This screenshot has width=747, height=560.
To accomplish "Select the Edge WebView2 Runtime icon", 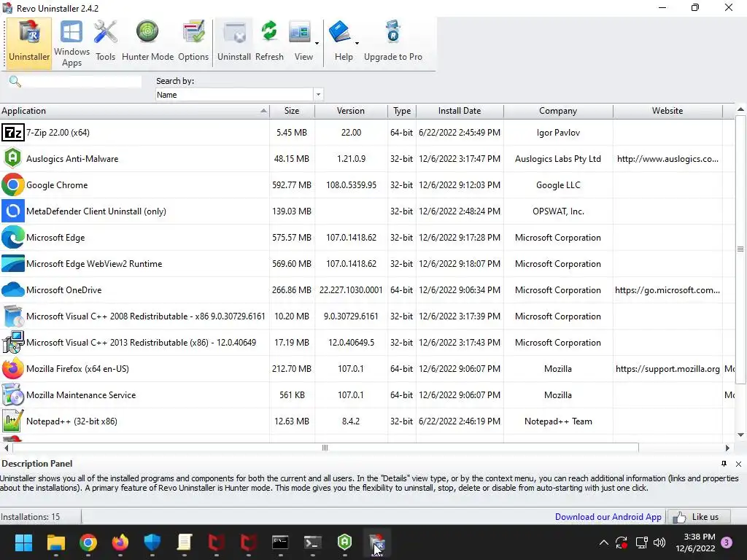I will pos(13,263).
